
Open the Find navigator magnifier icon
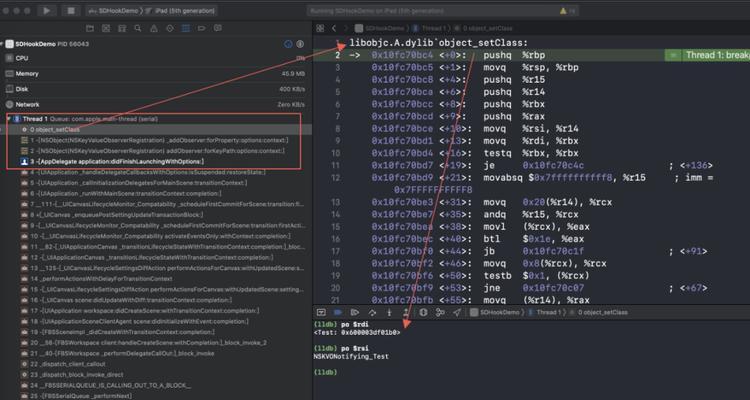tap(138, 29)
